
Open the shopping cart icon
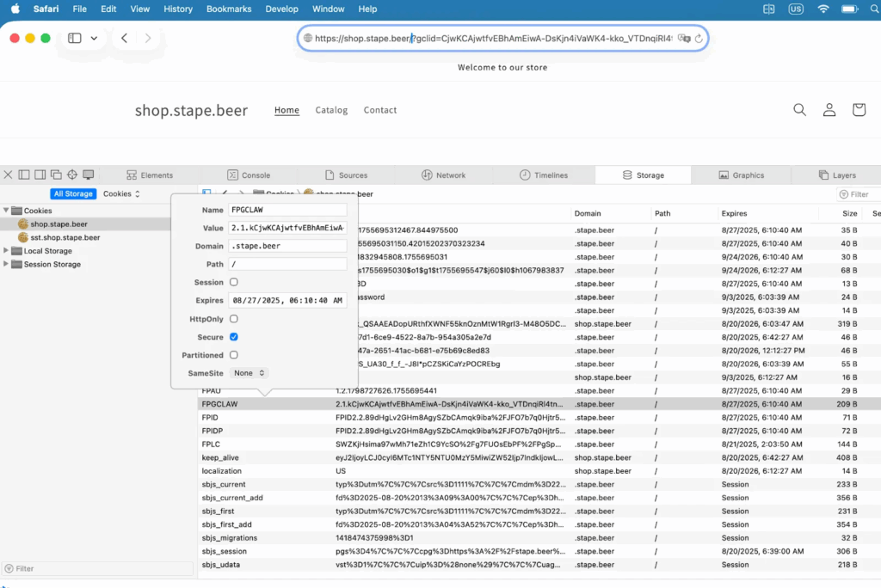858,110
